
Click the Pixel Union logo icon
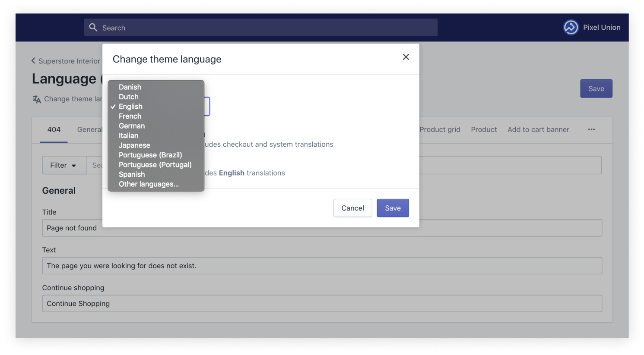tap(571, 27)
